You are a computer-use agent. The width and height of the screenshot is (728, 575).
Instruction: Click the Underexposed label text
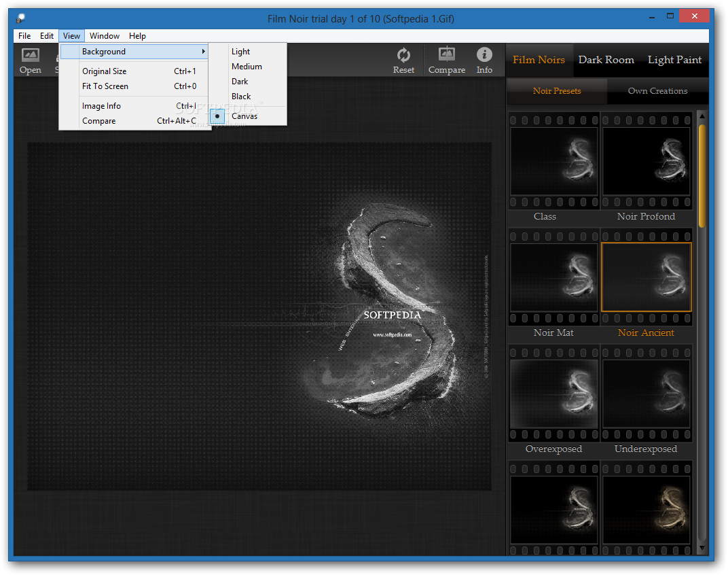tap(646, 449)
